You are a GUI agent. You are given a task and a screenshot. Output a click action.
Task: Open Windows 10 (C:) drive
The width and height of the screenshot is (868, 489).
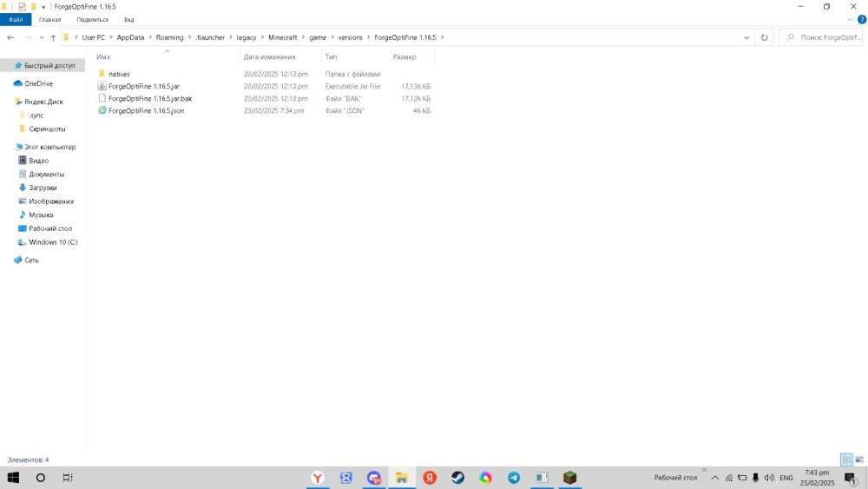click(x=53, y=242)
